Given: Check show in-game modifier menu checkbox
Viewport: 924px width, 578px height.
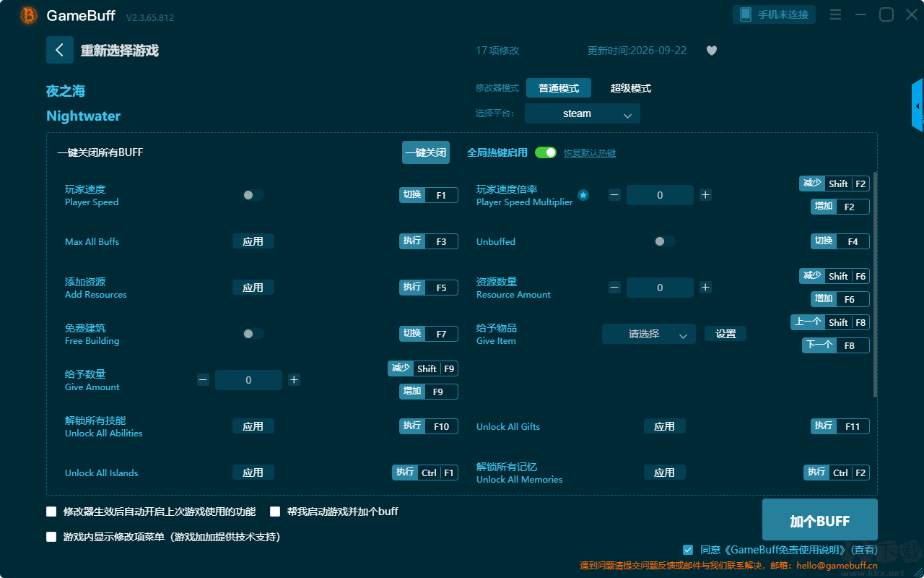Looking at the screenshot, I should (x=51, y=537).
